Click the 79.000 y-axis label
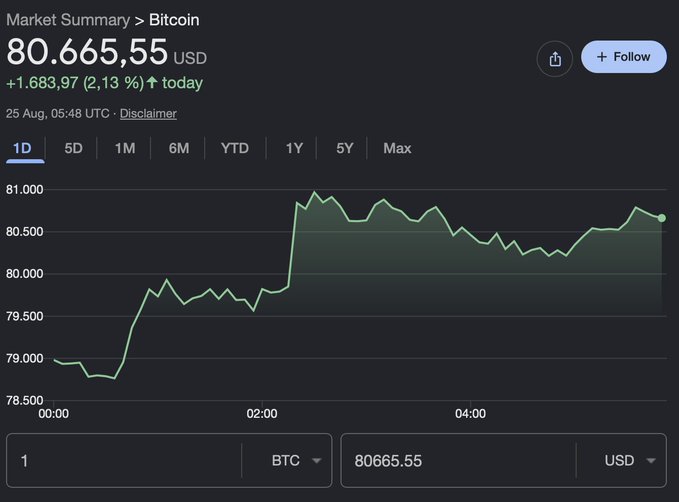The height and width of the screenshot is (502, 679). [x=25, y=358]
